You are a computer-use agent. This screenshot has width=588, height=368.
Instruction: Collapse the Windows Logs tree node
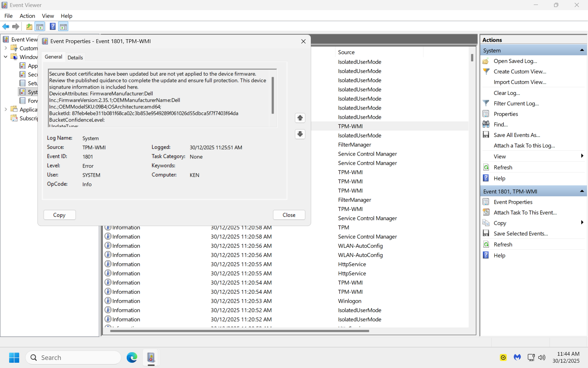point(6,57)
